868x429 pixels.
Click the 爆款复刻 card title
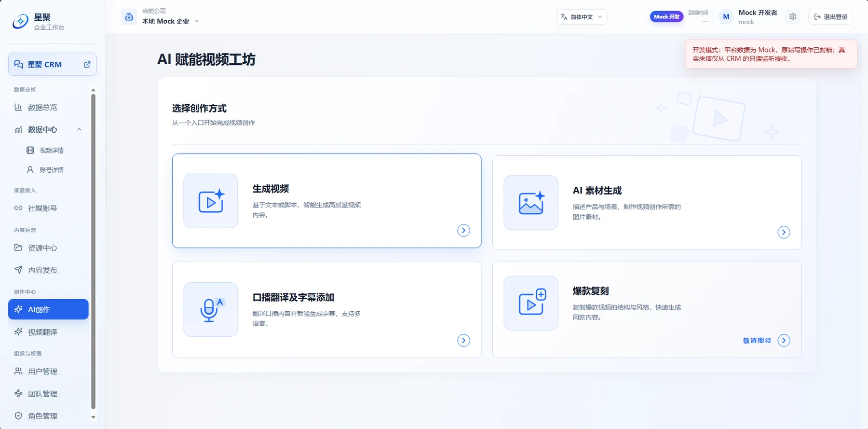click(591, 291)
